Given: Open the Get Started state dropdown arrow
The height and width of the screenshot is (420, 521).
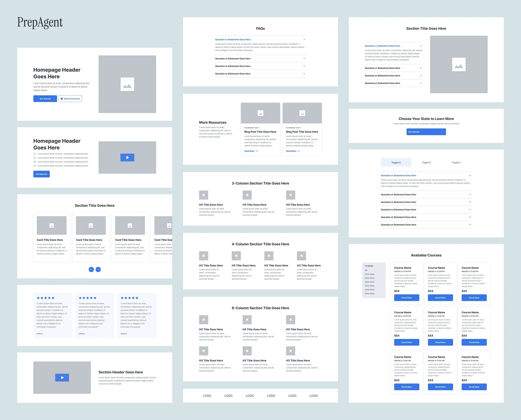Looking at the screenshot, I should (444, 132).
